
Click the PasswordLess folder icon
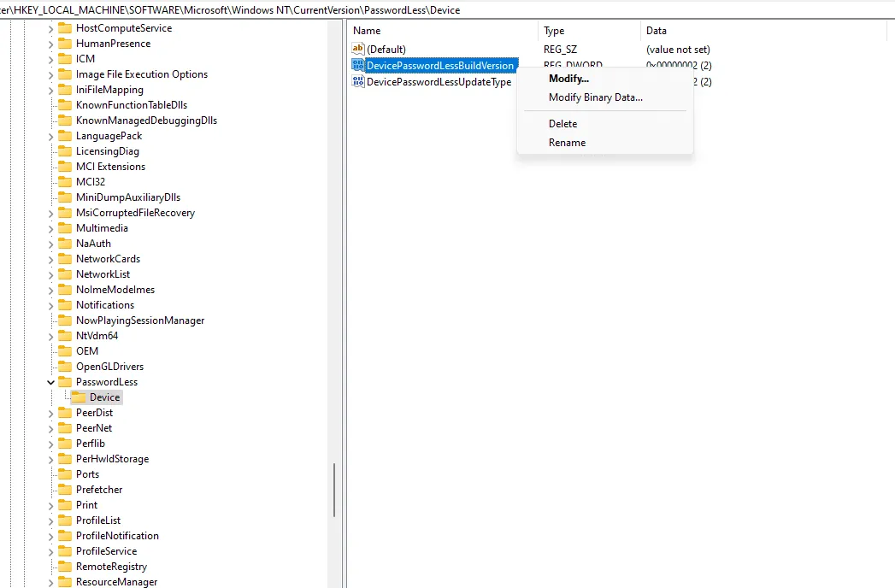tap(66, 382)
